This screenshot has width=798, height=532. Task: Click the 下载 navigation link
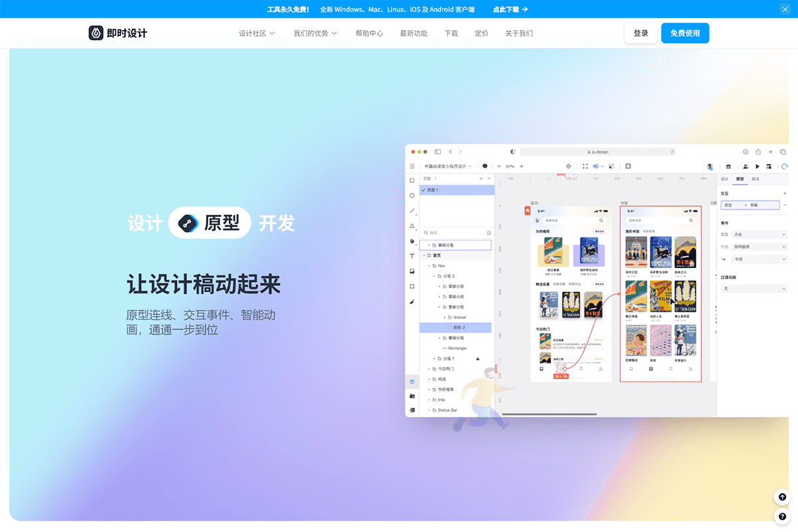[x=451, y=33]
